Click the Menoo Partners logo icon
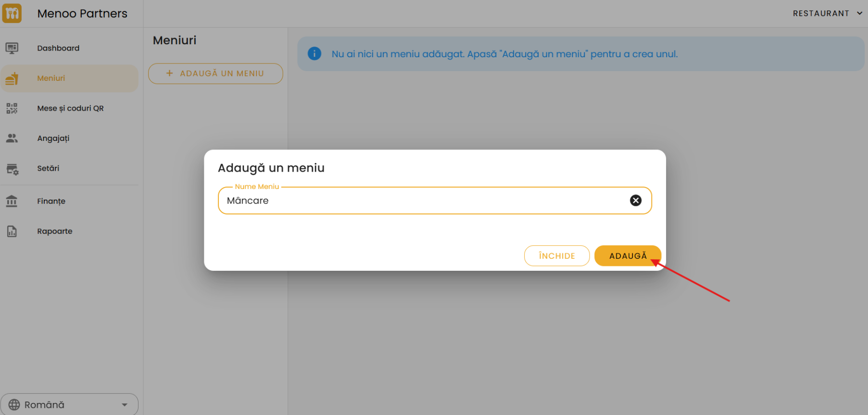The height and width of the screenshot is (415, 868). click(12, 13)
